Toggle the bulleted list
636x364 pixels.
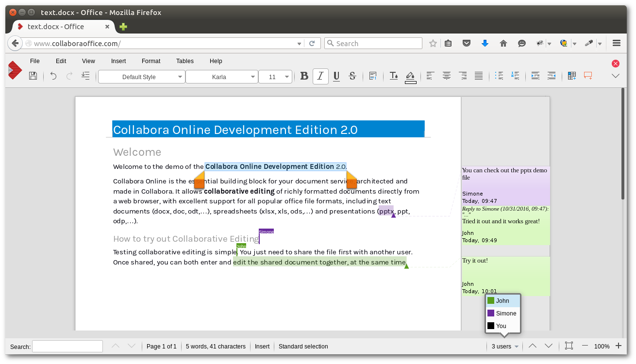[x=499, y=76]
